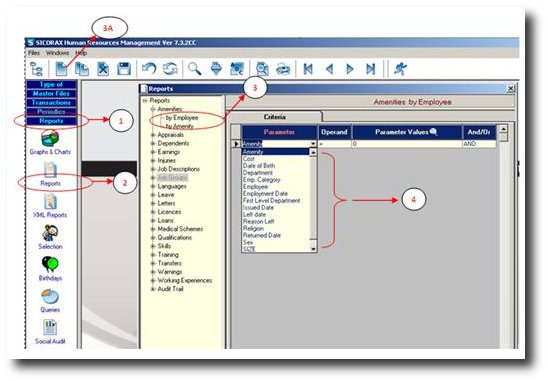Open Social Audit sidebar icon
The image size is (548, 382).
[50, 332]
